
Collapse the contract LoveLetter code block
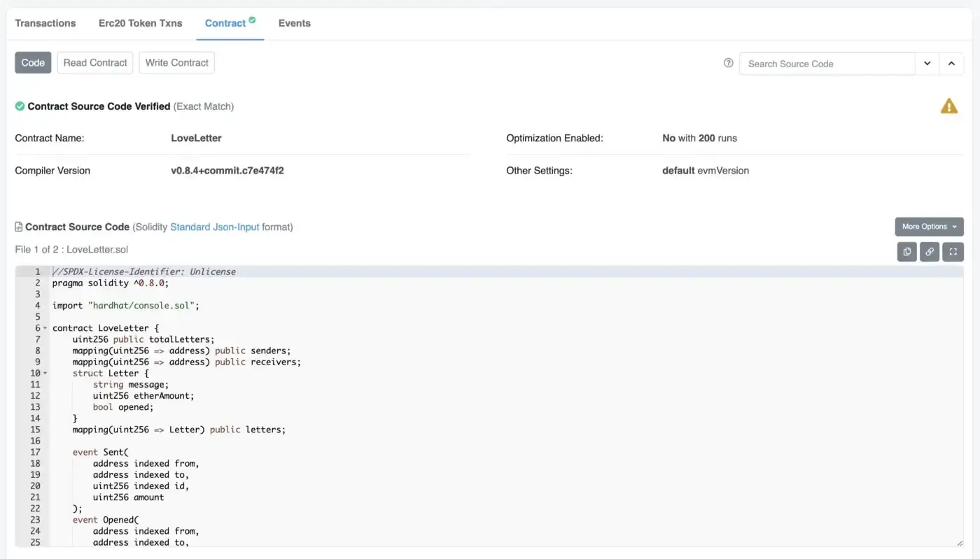[45, 328]
